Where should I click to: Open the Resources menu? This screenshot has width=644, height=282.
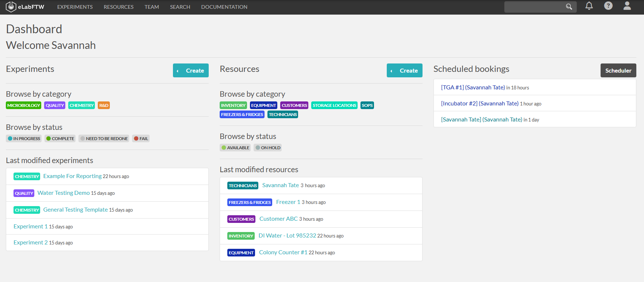pos(119,7)
